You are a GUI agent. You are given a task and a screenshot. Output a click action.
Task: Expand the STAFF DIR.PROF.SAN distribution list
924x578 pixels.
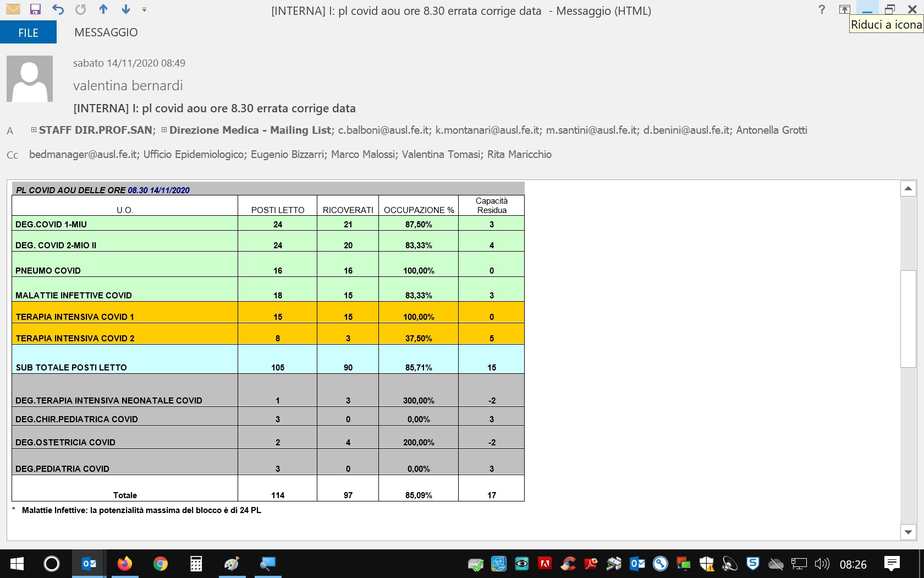[34, 130]
